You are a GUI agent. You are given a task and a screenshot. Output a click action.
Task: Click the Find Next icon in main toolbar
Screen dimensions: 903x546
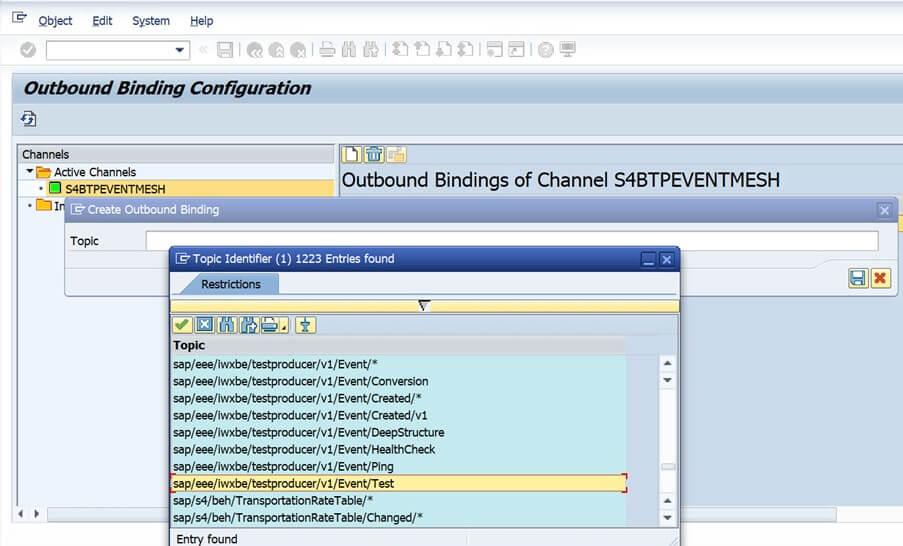370,50
